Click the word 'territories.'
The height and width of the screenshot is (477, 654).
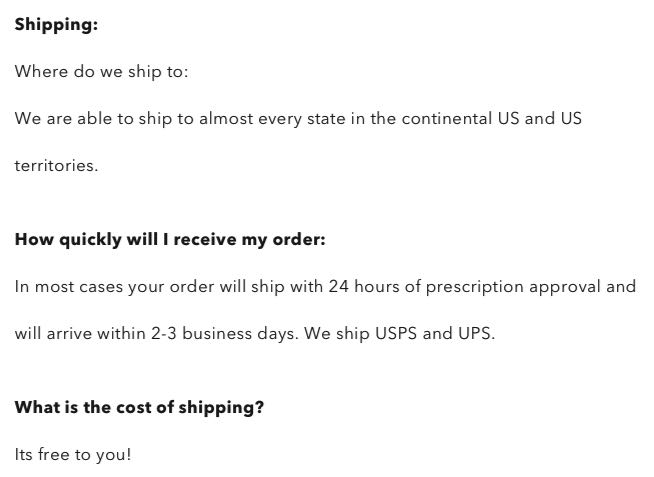pyautogui.click(x=56, y=166)
